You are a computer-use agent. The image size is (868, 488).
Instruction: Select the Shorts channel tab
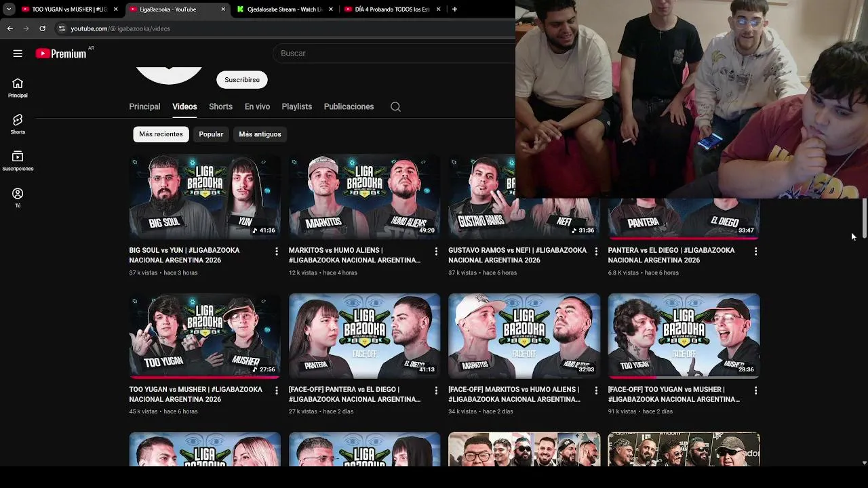tap(220, 106)
